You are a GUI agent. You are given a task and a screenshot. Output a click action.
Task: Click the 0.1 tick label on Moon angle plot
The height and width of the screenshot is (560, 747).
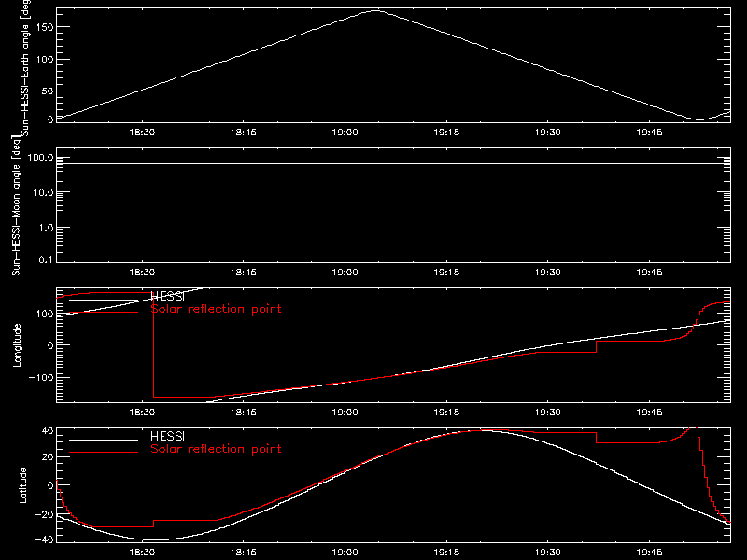coord(46,259)
